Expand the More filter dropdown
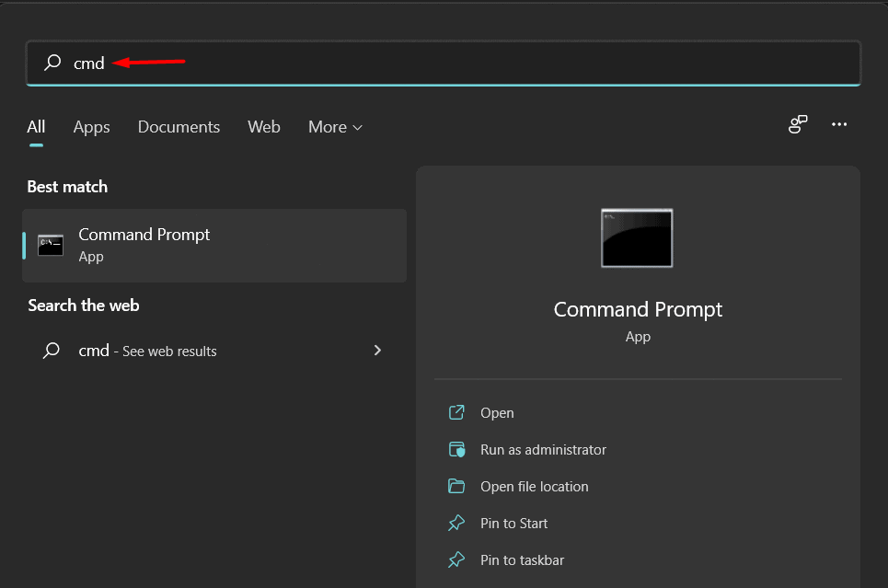The image size is (888, 588). click(x=335, y=127)
